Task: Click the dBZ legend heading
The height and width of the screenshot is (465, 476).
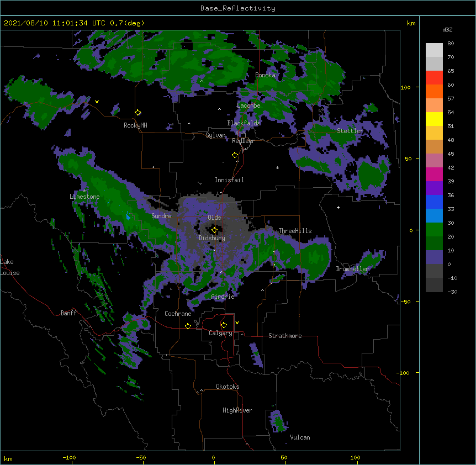Action: click(447, 30)
